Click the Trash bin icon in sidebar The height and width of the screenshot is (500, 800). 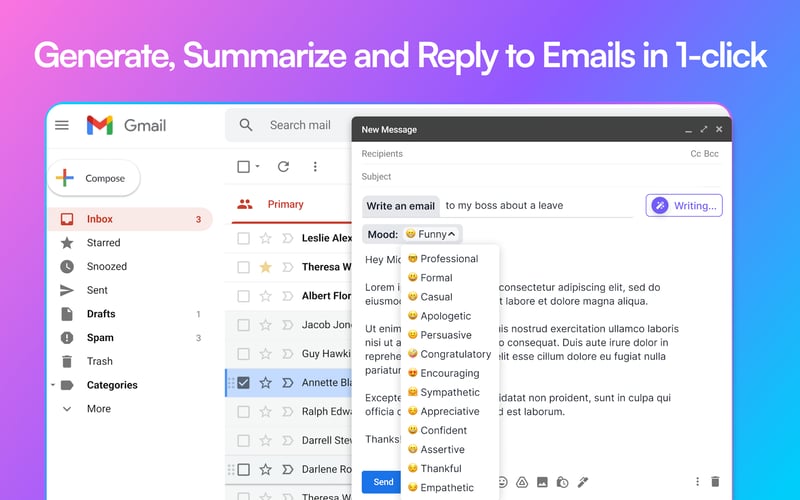click(x=67, y=361)
